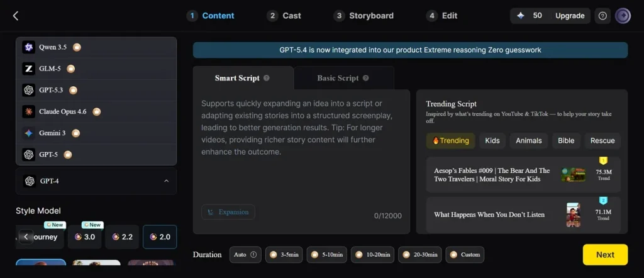This screenshot has height=278, width=644.
Task: Choose GPT-5.3 from the model list
Action: [x=96, y=90]
